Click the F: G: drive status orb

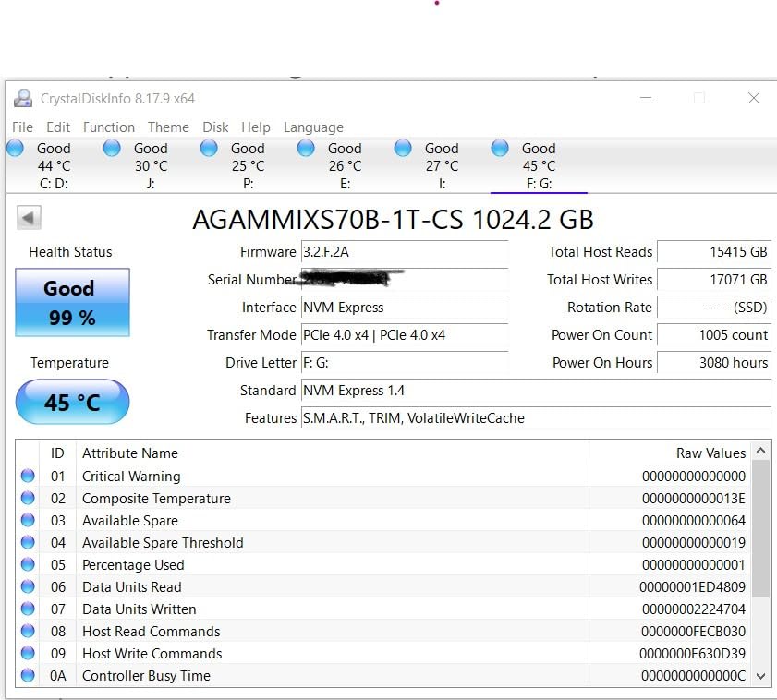(500, 148)
